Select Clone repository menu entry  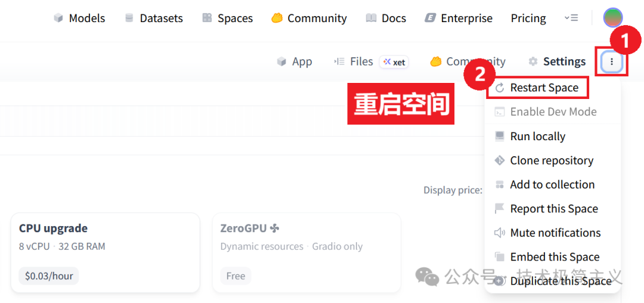click(x=552, y=160)
